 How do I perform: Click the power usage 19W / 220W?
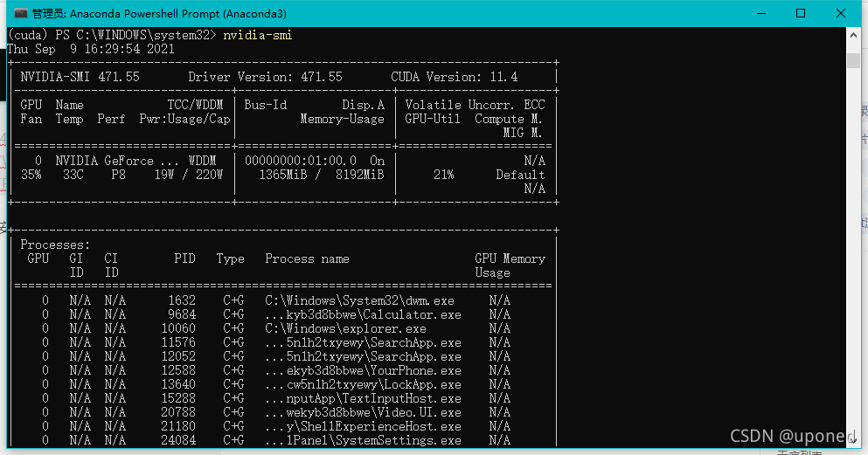188,175
